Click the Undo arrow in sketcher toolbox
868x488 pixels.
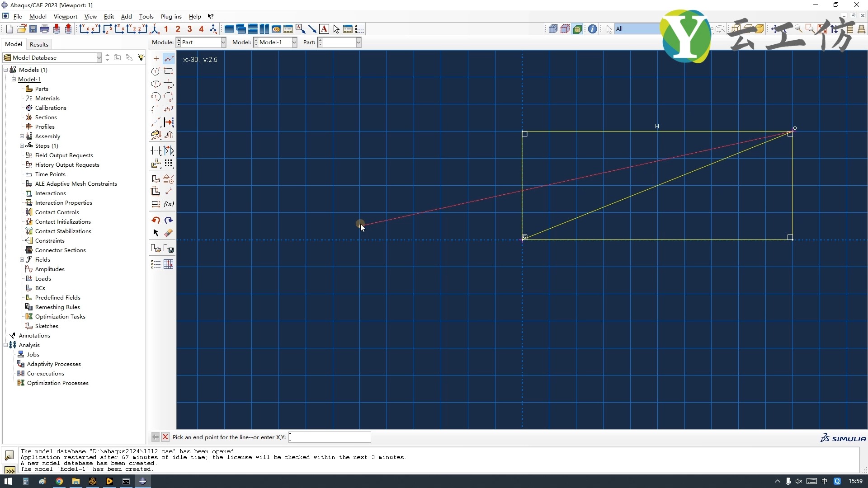[x=156, y=220]
